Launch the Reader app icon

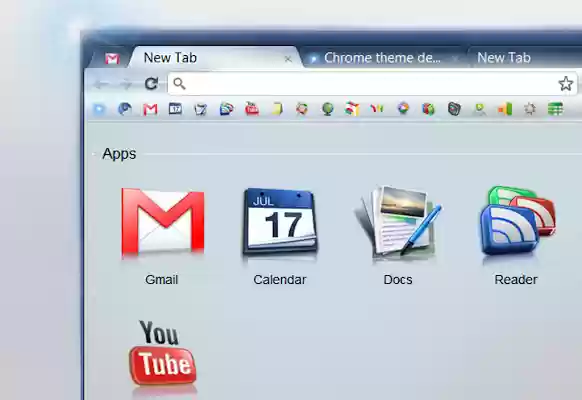pyautogui.click(x=517, y=221)
